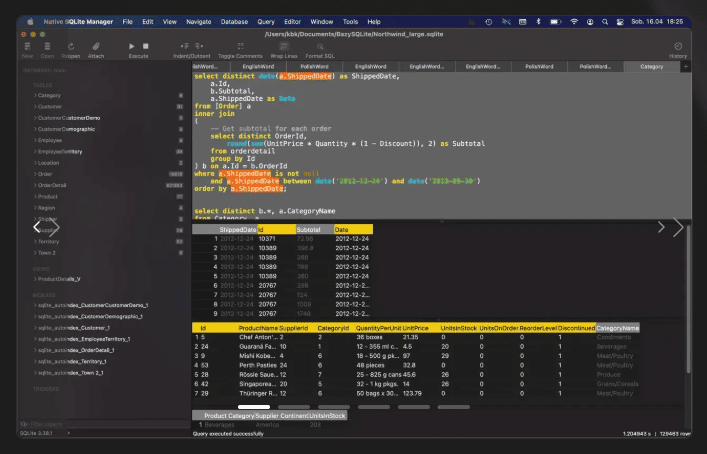The width and height of the screenshot is (707, 454).
Task: Click the Reopen toolbar icon
Action: click(71, 46)
